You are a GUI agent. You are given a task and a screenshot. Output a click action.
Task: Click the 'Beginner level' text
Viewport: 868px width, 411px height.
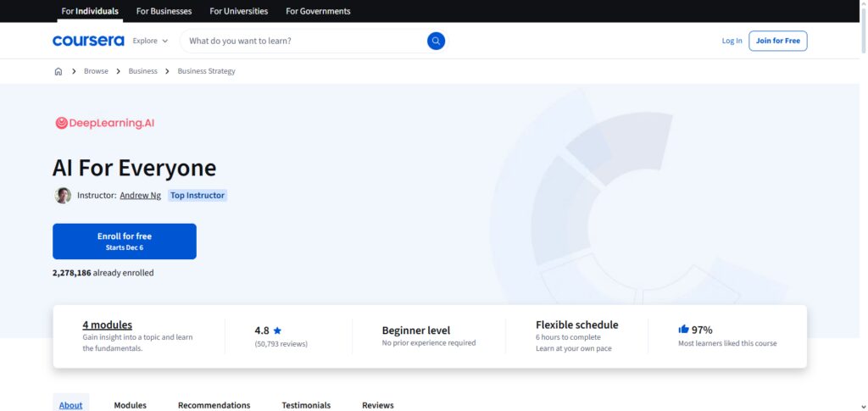pos(416,330)
